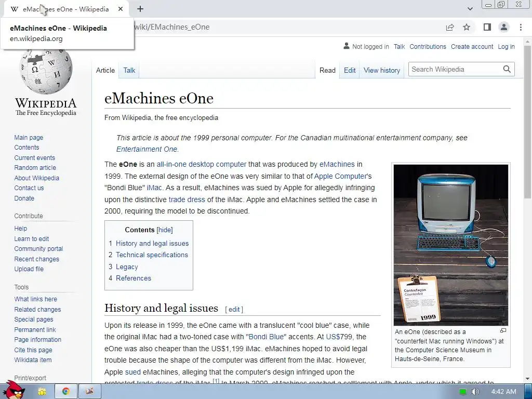The width and height of the screenshot is (532, 399).
Task: Open the iMac link in intro
Action: 154,188
